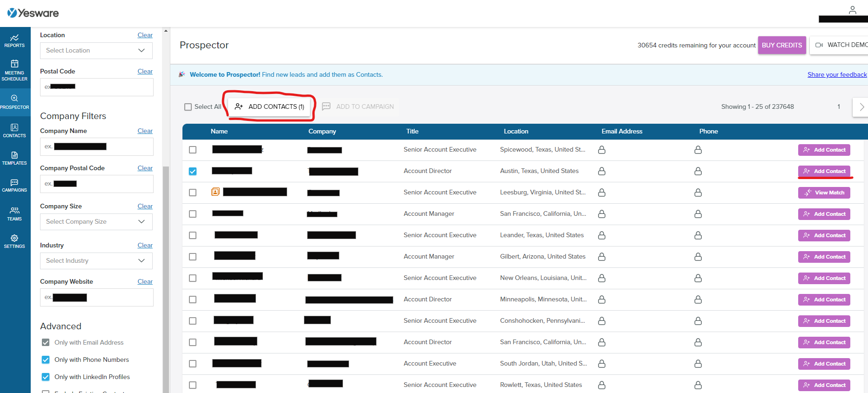Click phone lock icon for New Orleans row
Viewport: 868px width, 393px height.
(x=698, y=278)
